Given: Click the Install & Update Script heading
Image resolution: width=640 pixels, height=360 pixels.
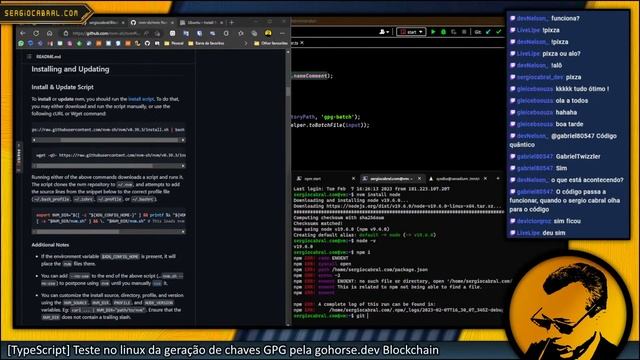Looking at the screenshot, I should 62,87.
